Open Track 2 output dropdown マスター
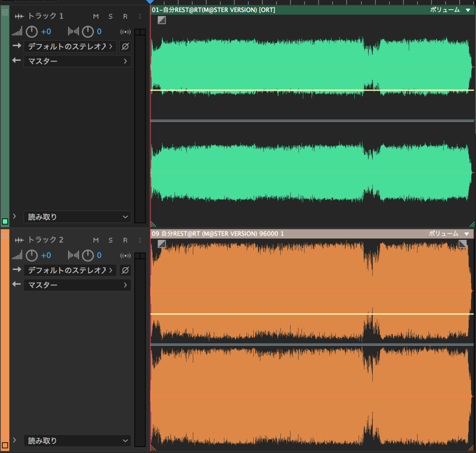Viewport: 476px width, 453px height. pos(78,285)
